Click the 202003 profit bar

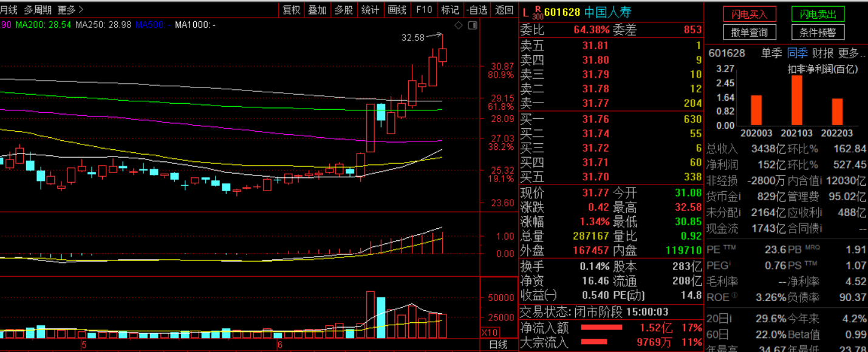point(756,110)
